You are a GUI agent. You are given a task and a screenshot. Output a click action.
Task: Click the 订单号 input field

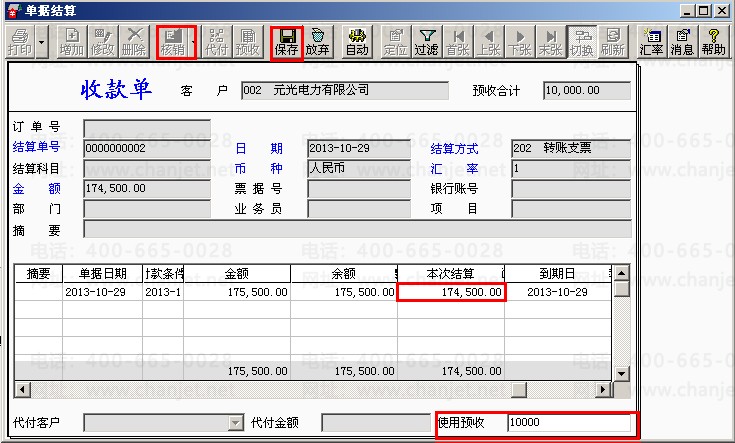[x=147, y=128]
